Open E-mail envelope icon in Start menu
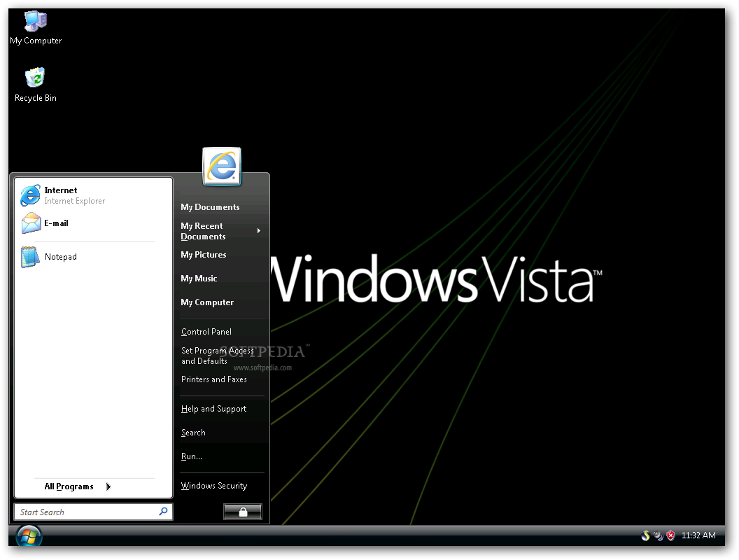This screenshot has height=560, width=739. pos(31,223)
